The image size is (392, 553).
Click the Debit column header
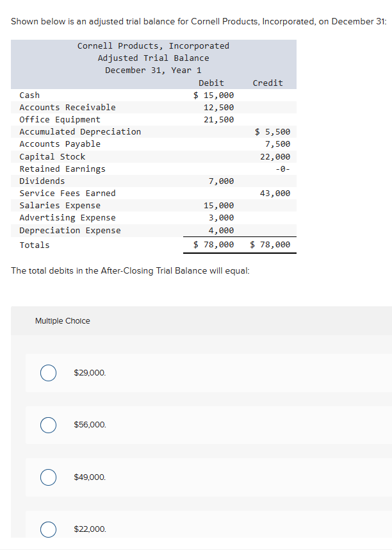pyautogui.click(x=211, y=82)
